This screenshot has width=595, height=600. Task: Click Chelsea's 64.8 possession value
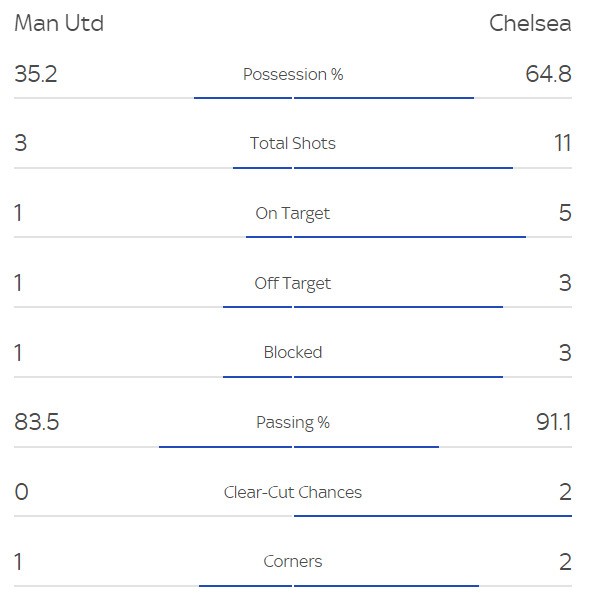pos(548,74)
